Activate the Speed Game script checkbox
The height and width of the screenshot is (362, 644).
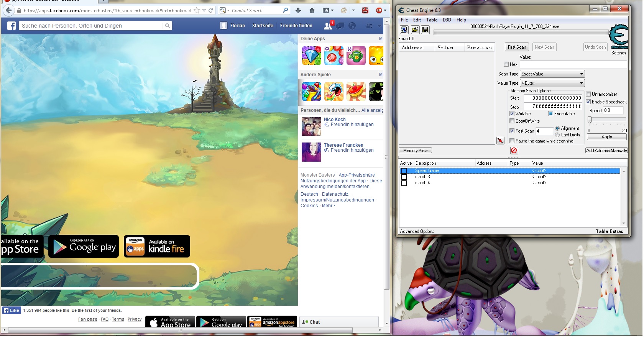click(404, 171)
